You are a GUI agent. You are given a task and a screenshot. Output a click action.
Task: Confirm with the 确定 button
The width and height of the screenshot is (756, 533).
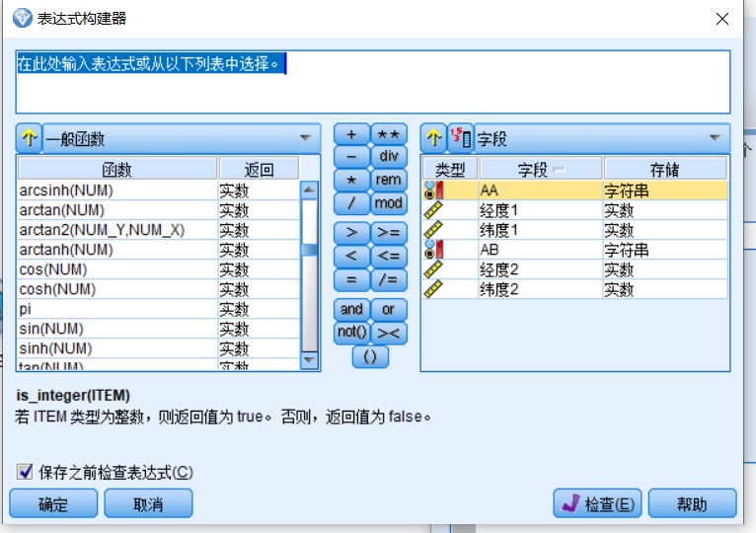pos(53,503)
